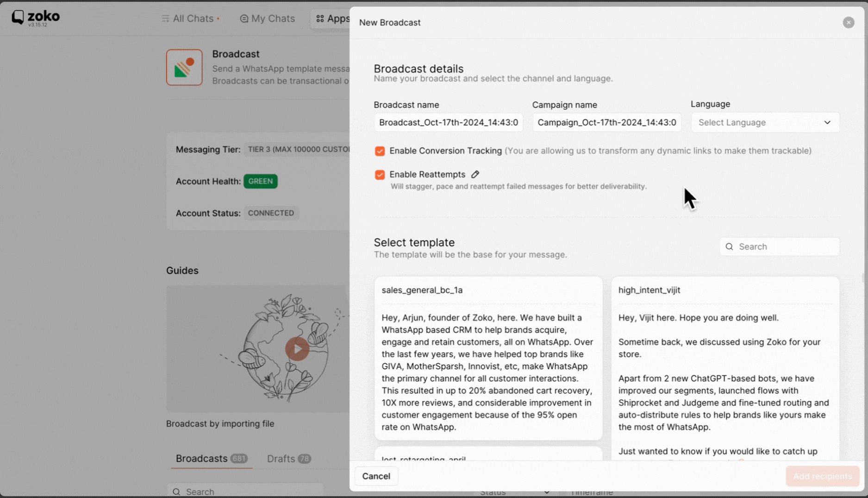Click the CONNECTED account status badge
Image resolution: width=868 pixels, height=498 pixels.
pos(271,213)
